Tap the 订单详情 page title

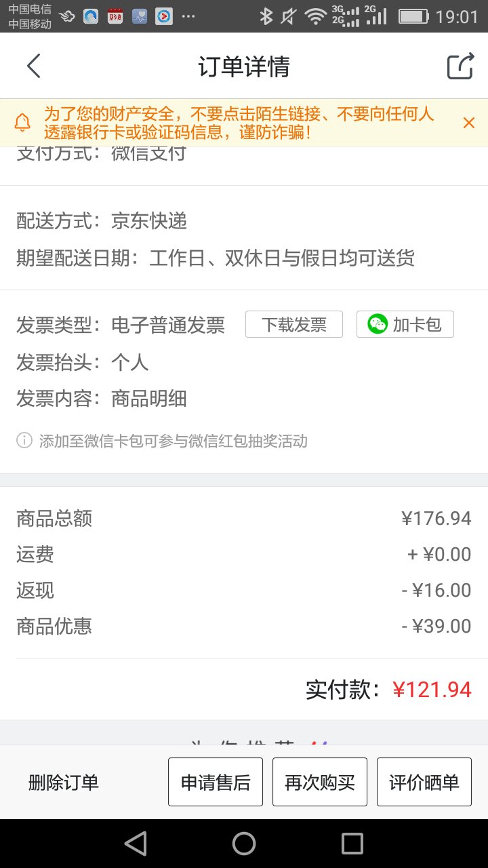pos(244,66)
